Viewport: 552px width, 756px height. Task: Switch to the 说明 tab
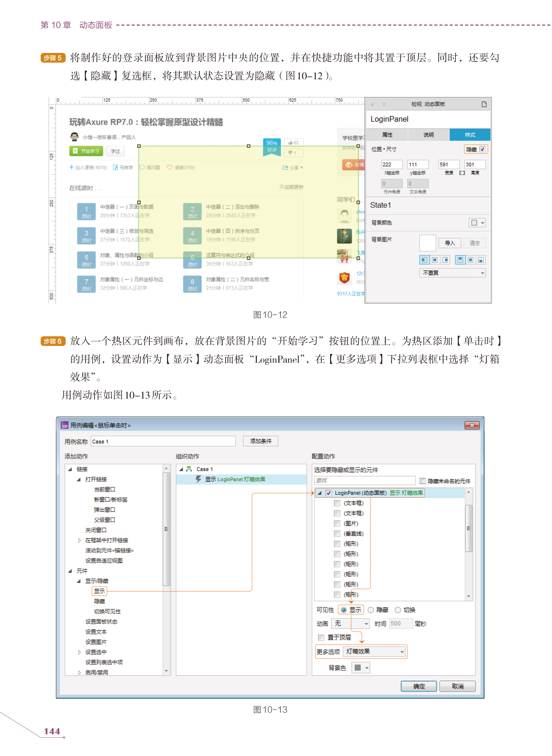pyautogui.click(x=429, y=135)
